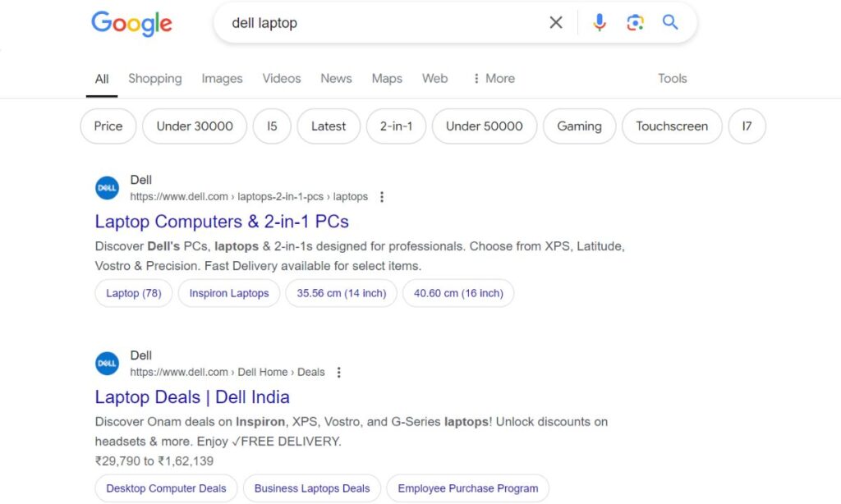Image resolution: width=841 pixels, height=504 pixels.
Task: Open the Desktop Computer Deals sitelink
Action: (x=166, y=488)
